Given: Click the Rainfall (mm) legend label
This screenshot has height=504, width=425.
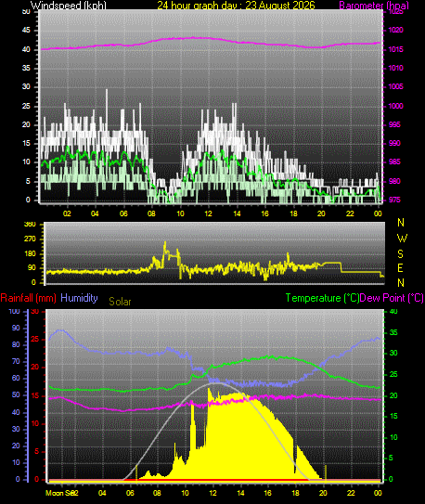Looking at the screenshot, I should pos(28,298).
